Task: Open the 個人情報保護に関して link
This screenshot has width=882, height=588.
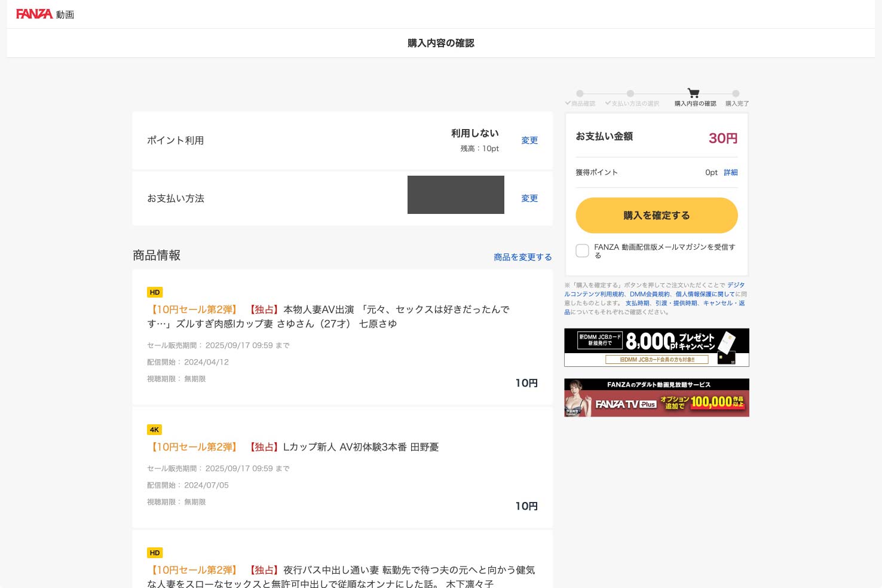Action: 705,294
